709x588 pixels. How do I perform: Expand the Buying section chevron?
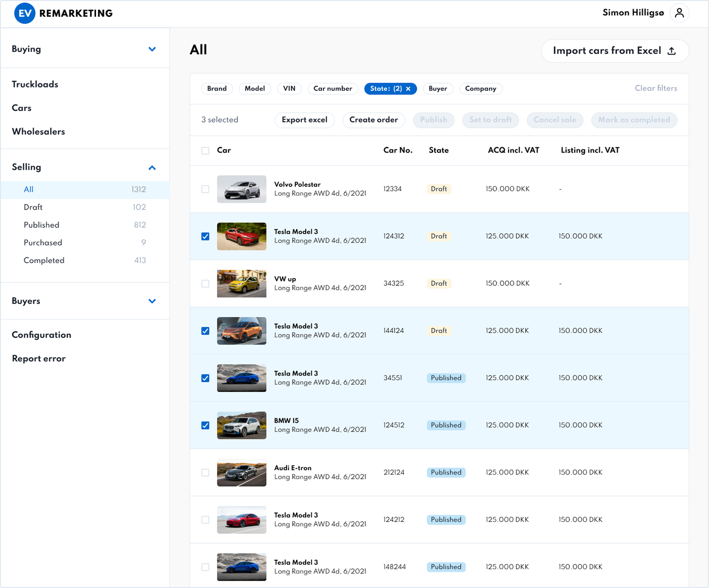[152, 49]
